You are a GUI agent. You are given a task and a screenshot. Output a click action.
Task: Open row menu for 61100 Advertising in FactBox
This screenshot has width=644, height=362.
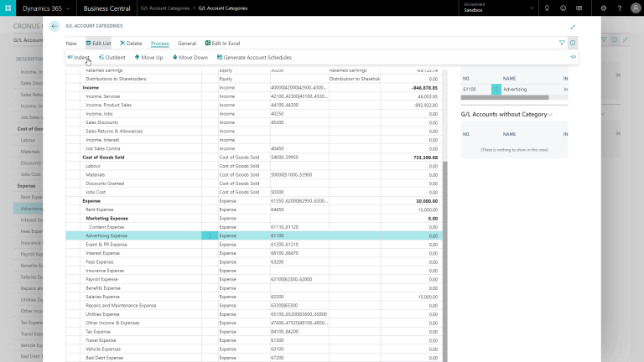(x=496, y=89)
